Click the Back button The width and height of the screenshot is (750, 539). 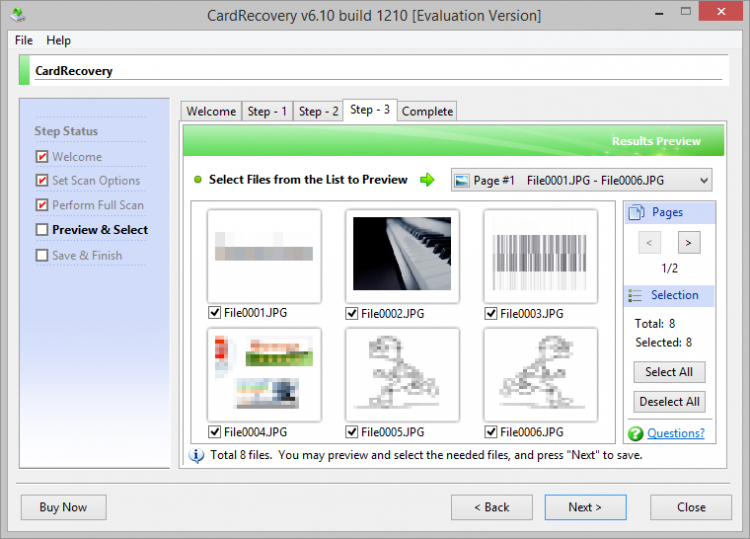pos(492,507)
